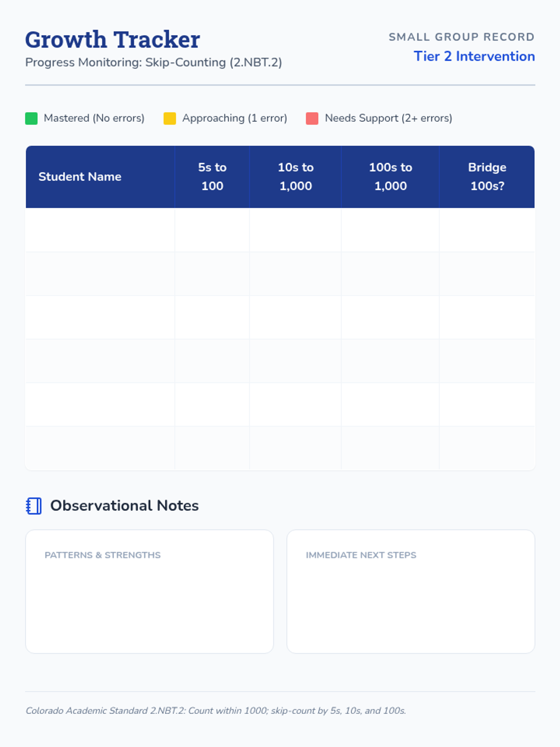
Task: Click the last row Student Name cell
Action: (100, 448)
